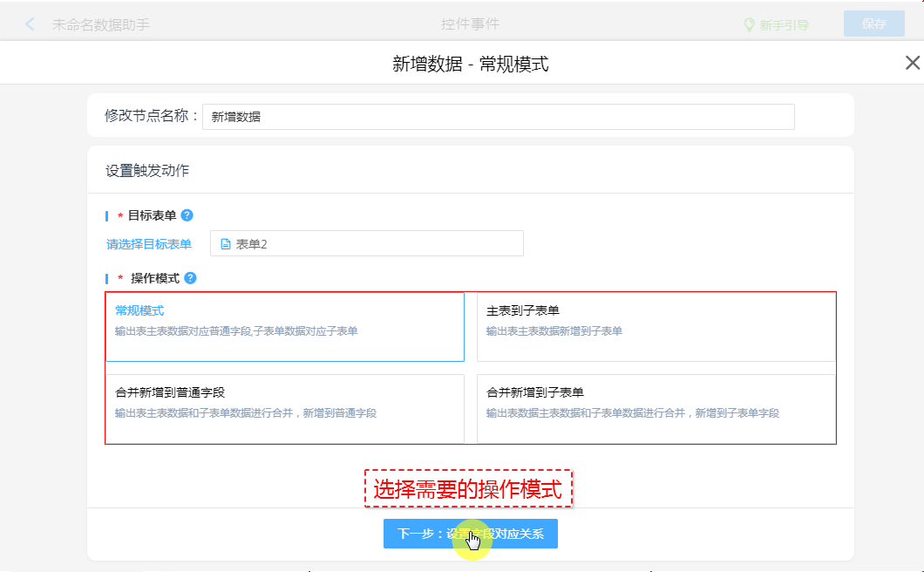The width and height of the screenshot is (924, 572).
Task: Open the 新手引导 beginner guide link
Action: [784, 25]
